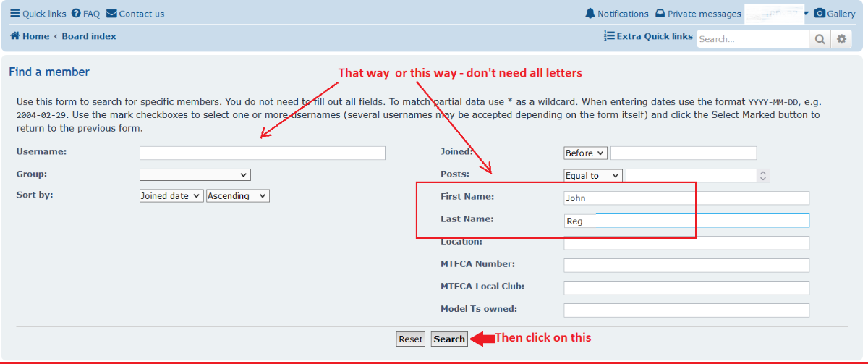Image resolution: width=868 pixels, height=364 pixels.
Task: Open Extra Quick links menu
Action: pos(648,36)
